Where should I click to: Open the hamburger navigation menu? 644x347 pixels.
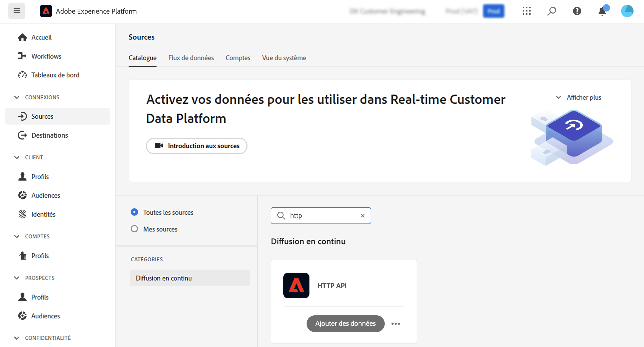click(x=16, y=11)
